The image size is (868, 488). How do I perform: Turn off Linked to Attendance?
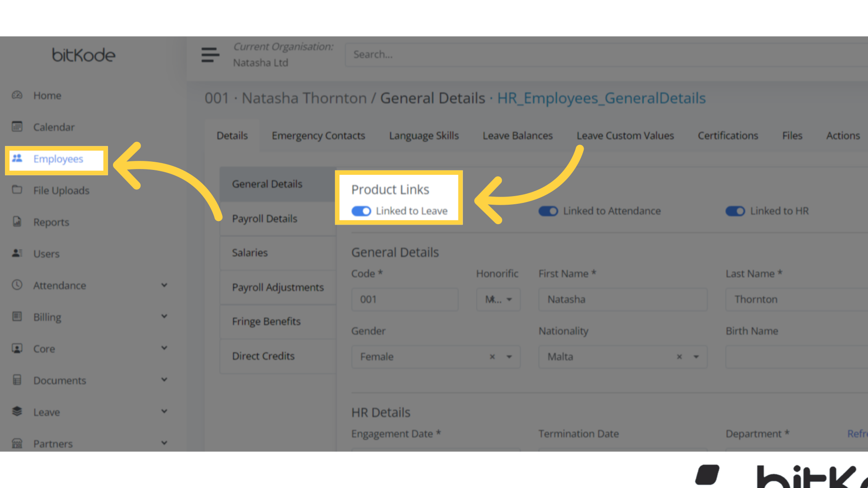[x=548, y=211]
